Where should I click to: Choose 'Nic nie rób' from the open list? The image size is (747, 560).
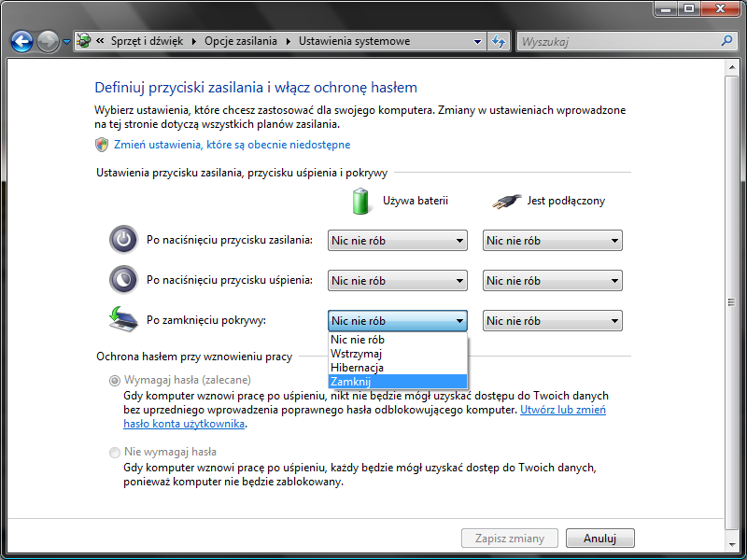point(398,340)
